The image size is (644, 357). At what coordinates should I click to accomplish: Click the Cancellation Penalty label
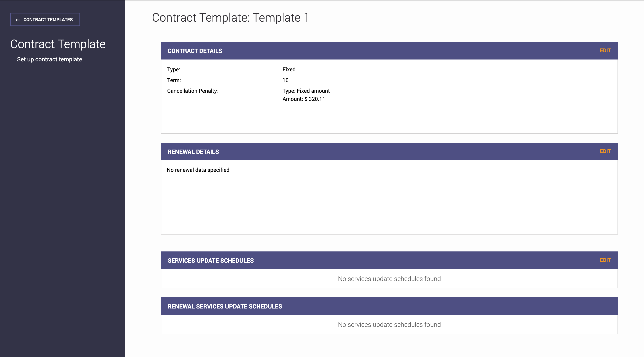(192, 91)
